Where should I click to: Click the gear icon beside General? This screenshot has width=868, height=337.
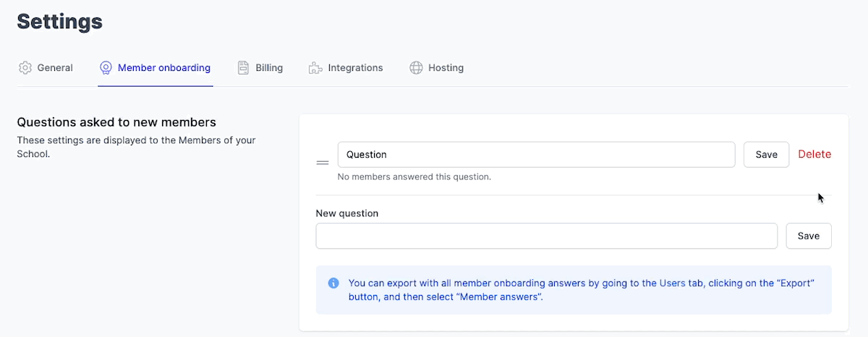click(25, 68)
